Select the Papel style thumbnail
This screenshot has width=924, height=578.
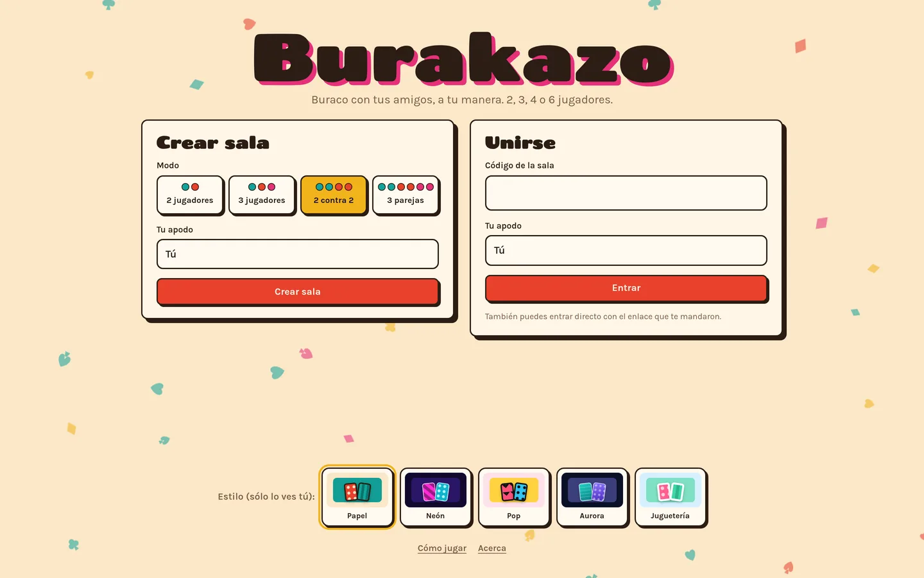click(357, 497)
